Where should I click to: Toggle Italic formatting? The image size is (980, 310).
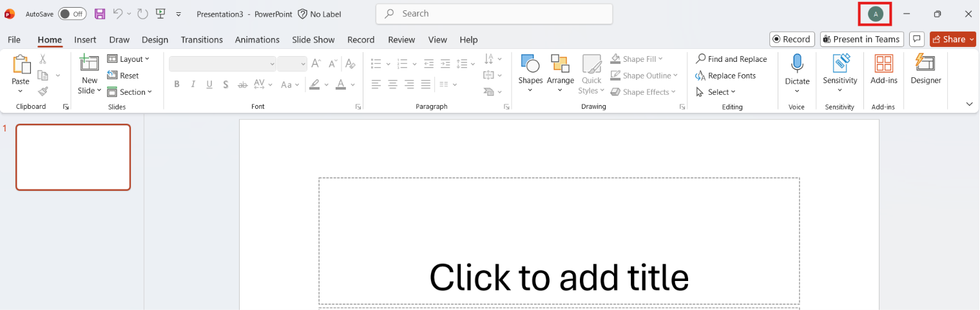click(x=193, y=84)
